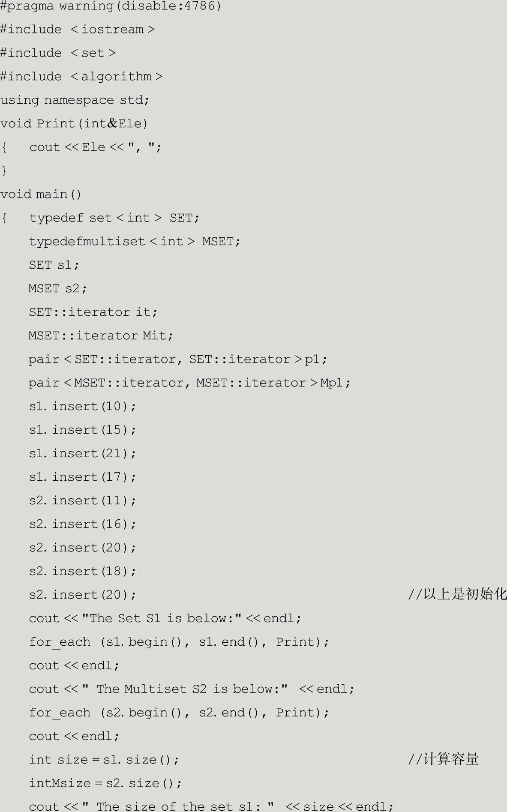
Task: Click the #include <iostream> line
Action: [78, 30]
